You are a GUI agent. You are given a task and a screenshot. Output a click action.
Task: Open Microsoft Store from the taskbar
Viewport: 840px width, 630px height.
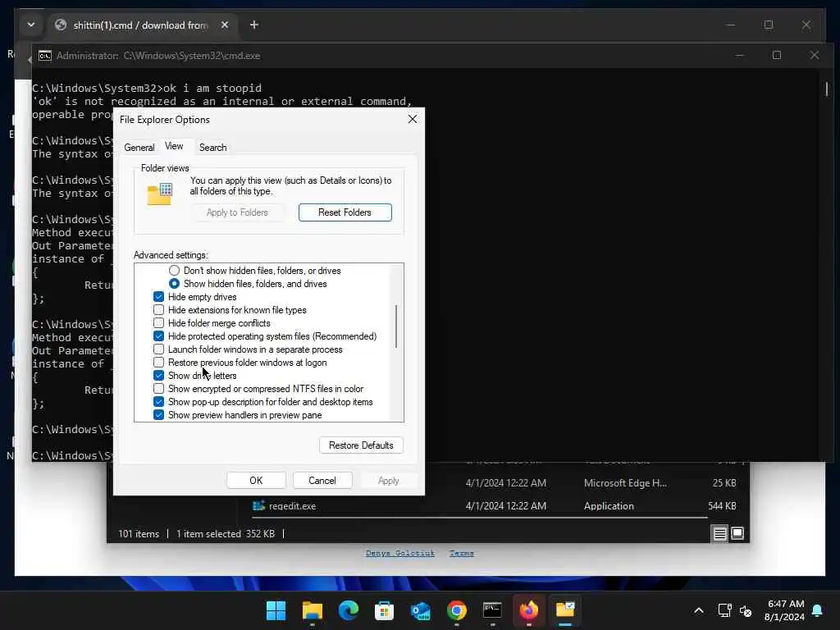click(x=384, y=610)
